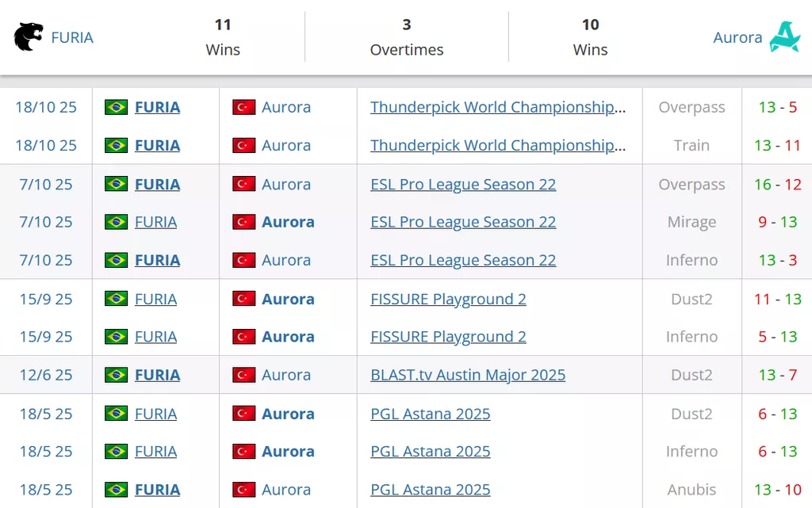Open Thunderpick World Championship link for Train match
Viewport: 812px width, 508px height.
[498, 146]
